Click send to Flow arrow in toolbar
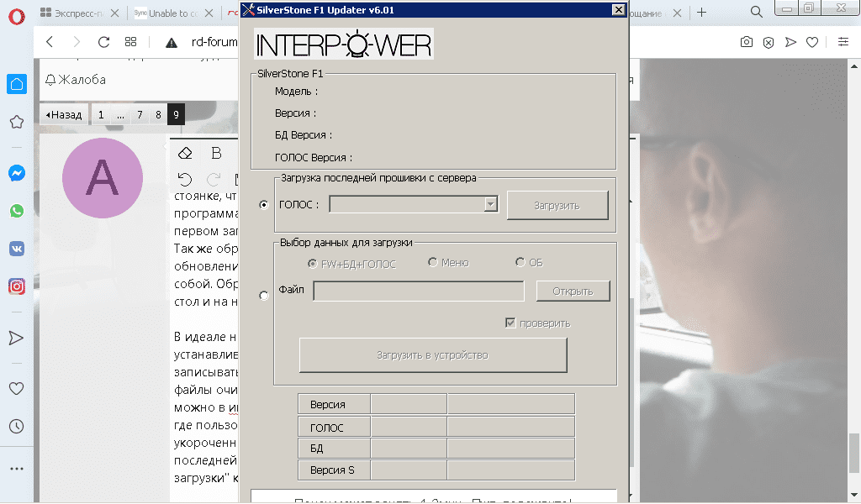 click(x=790, y=42)
